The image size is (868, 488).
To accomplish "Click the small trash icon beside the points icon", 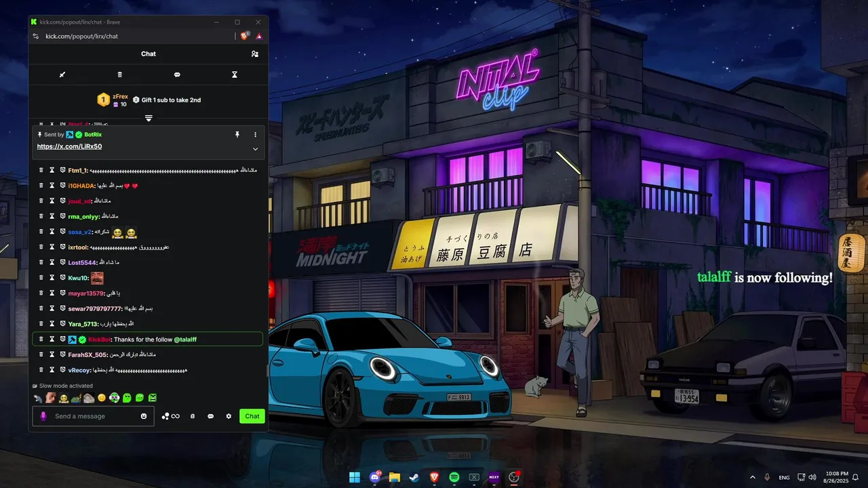I will pyautogui.click(x=193, y=416).
